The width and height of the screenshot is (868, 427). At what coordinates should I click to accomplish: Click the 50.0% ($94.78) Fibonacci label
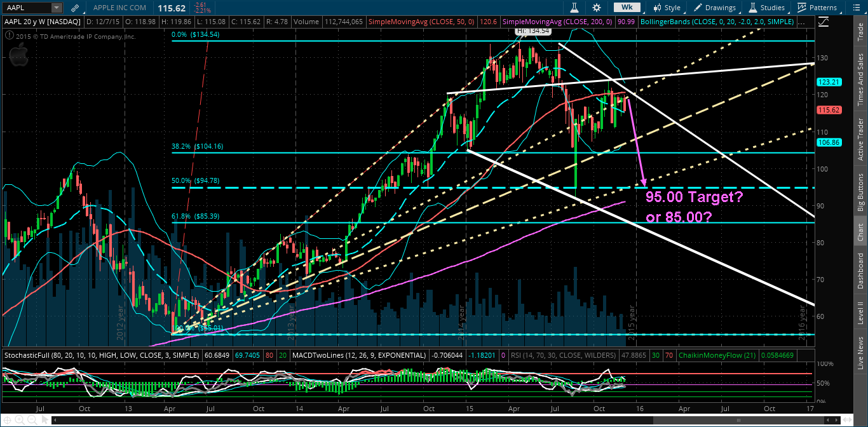[x=196, y=181]
